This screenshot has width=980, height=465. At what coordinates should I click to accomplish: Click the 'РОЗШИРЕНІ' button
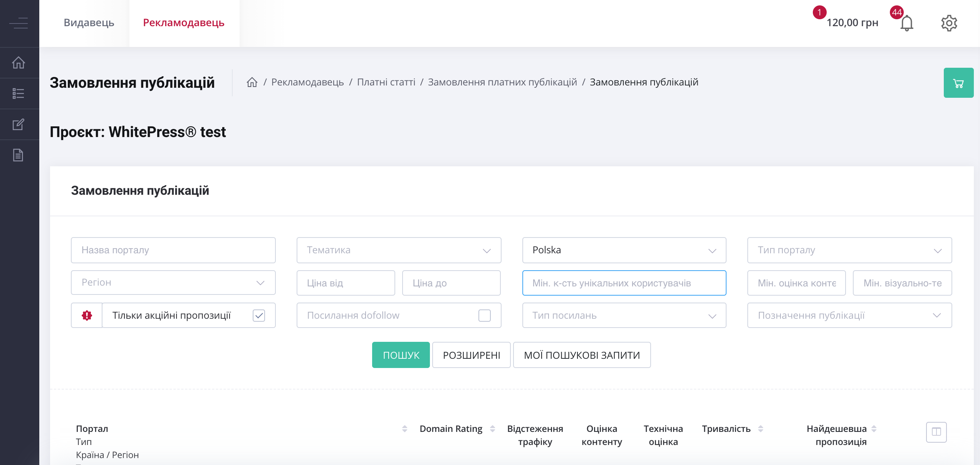pyautogui.click(x=472, y=355)
